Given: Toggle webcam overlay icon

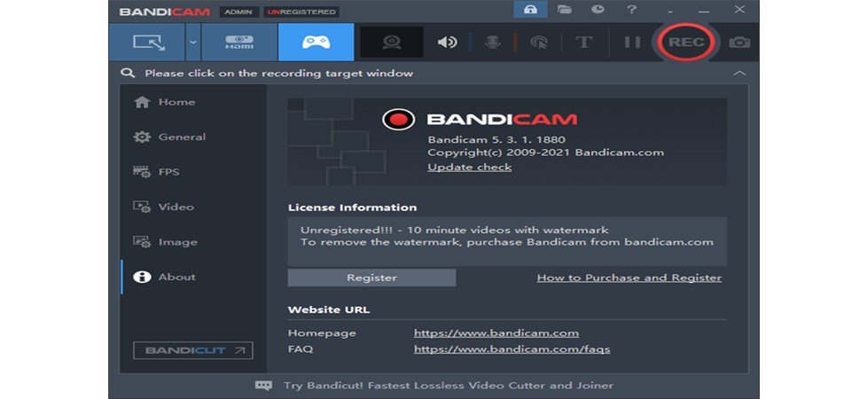Looking at the screenshot, I should (x=392, y=42).
